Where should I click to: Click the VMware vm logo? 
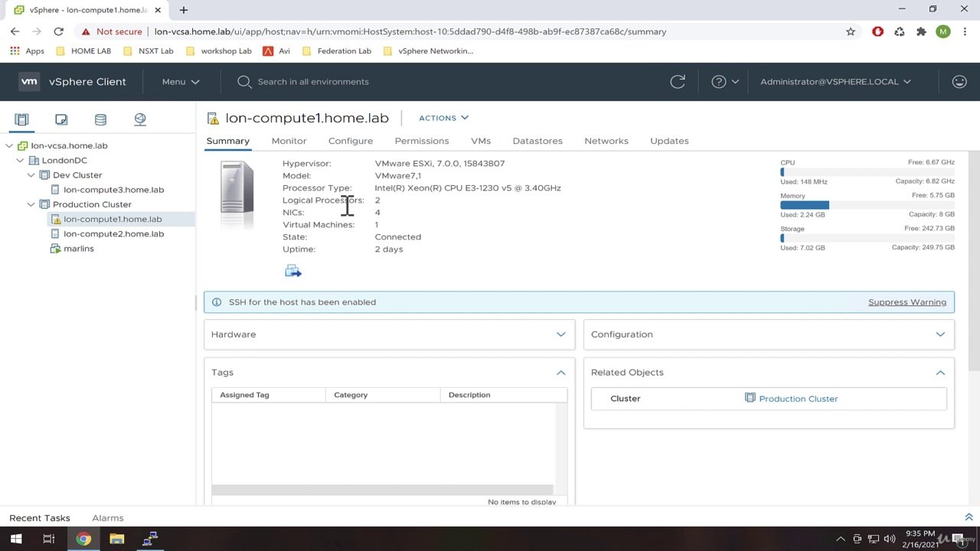(x=29, y=82)
